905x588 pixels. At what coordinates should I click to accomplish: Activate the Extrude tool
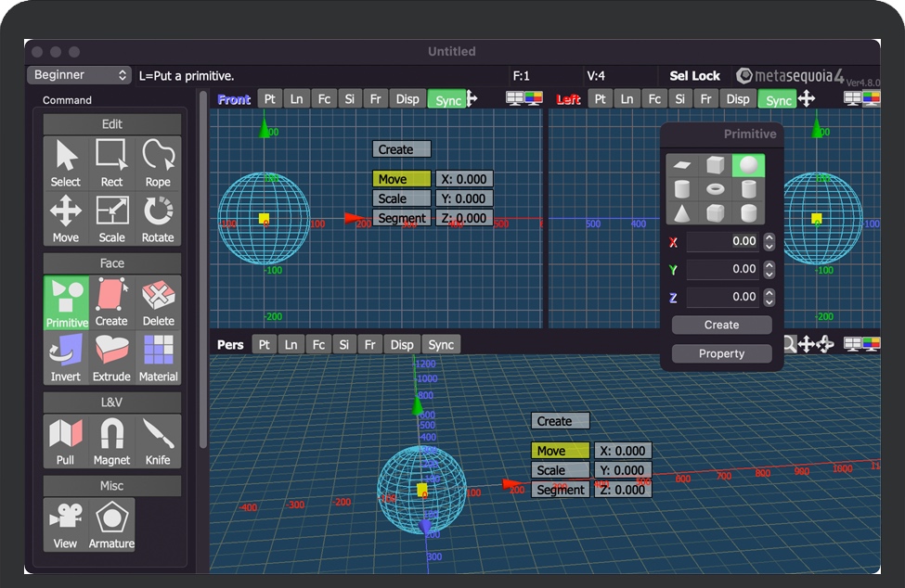coord(111,358)
